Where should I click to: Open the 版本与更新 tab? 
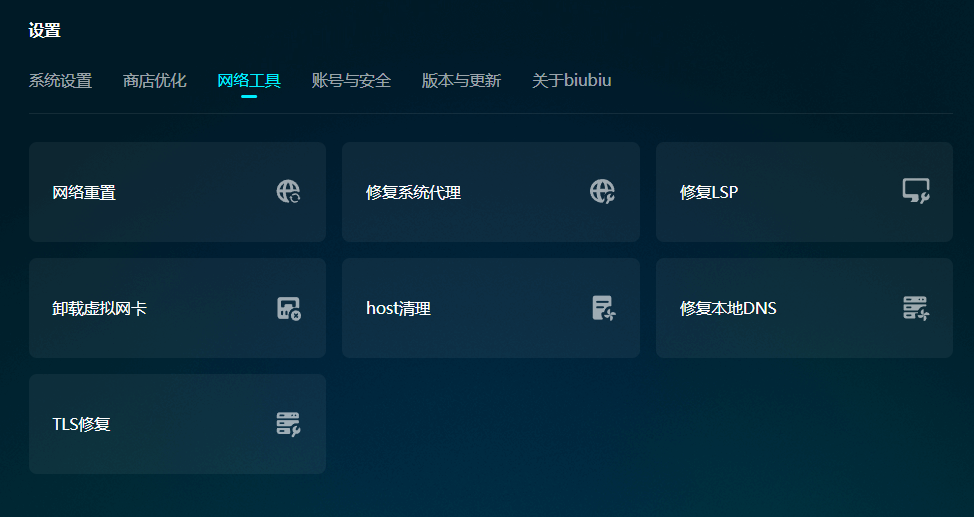coord(461,80)
